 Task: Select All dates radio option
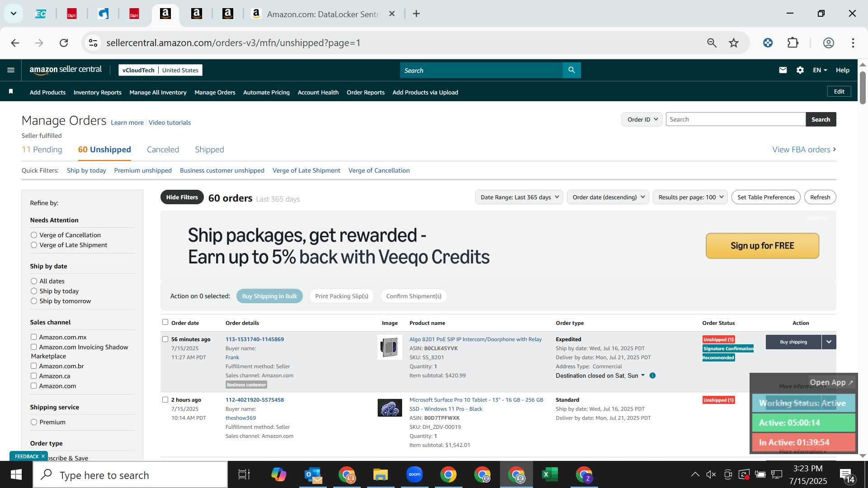point(34,281)
